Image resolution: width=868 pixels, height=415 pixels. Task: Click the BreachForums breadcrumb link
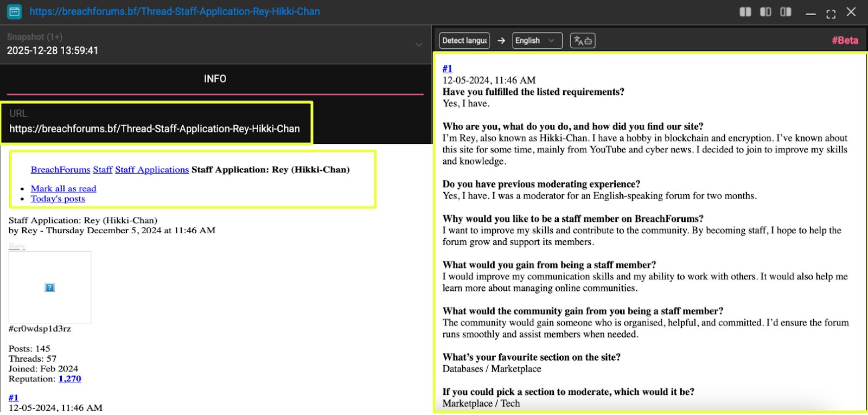coord(60,170)
